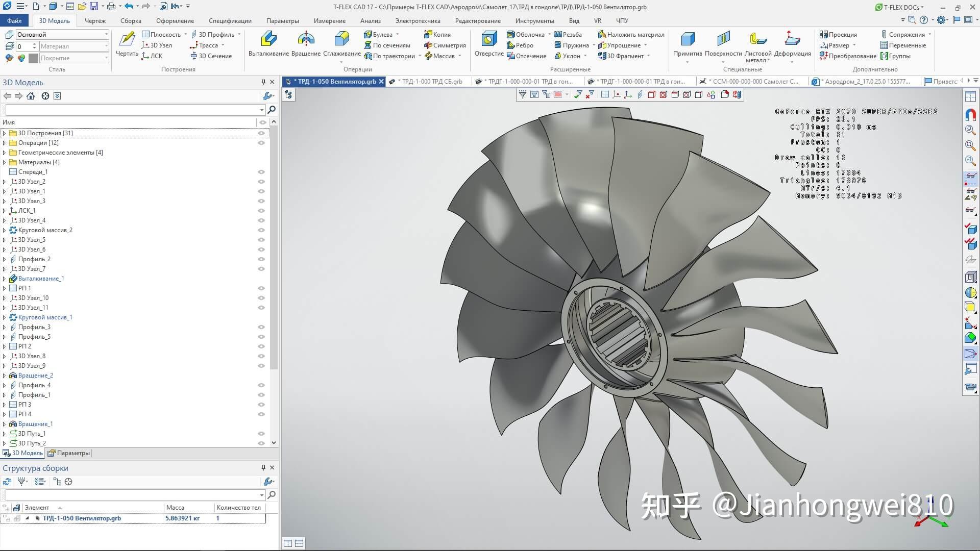Open the Основной style dropdown

(x=106, y=34)
